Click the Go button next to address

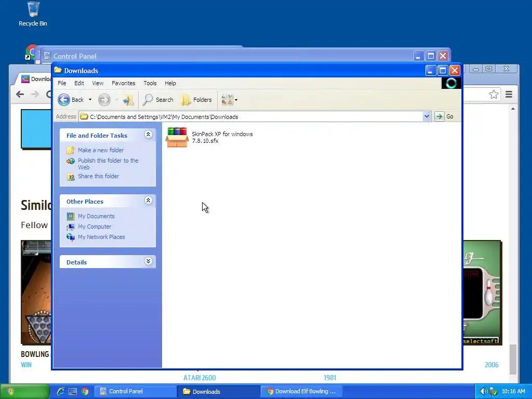pyautogui.click(x=445, y=117)
